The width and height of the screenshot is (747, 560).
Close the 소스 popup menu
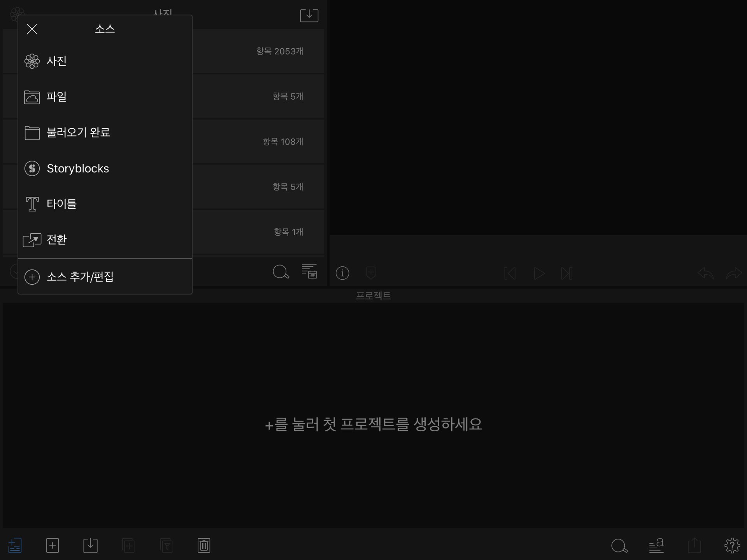pos(32,29)
